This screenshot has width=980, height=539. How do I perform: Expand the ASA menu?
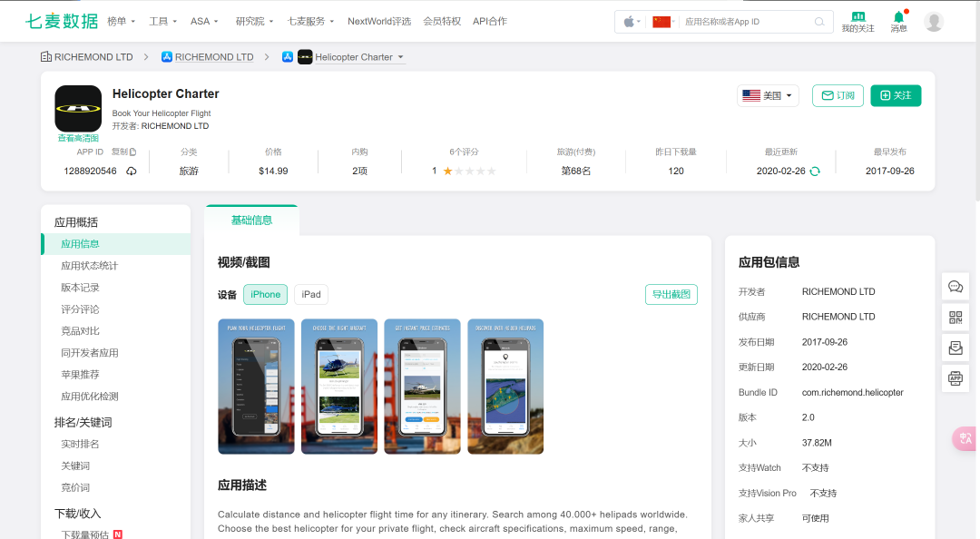coord(204,21)
